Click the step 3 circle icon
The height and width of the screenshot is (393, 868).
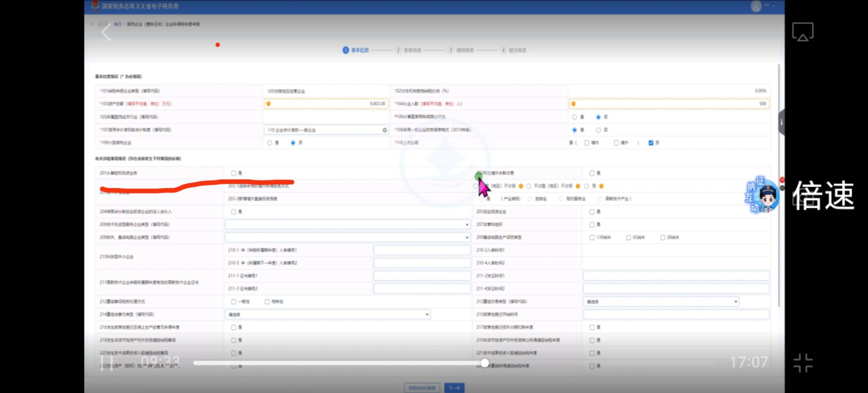(451, 50)
